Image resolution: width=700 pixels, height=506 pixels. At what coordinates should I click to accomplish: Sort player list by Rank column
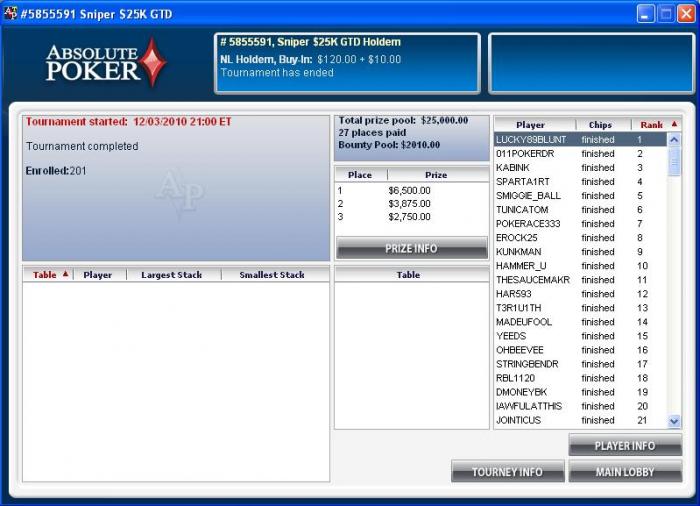[x=656, y=125]
